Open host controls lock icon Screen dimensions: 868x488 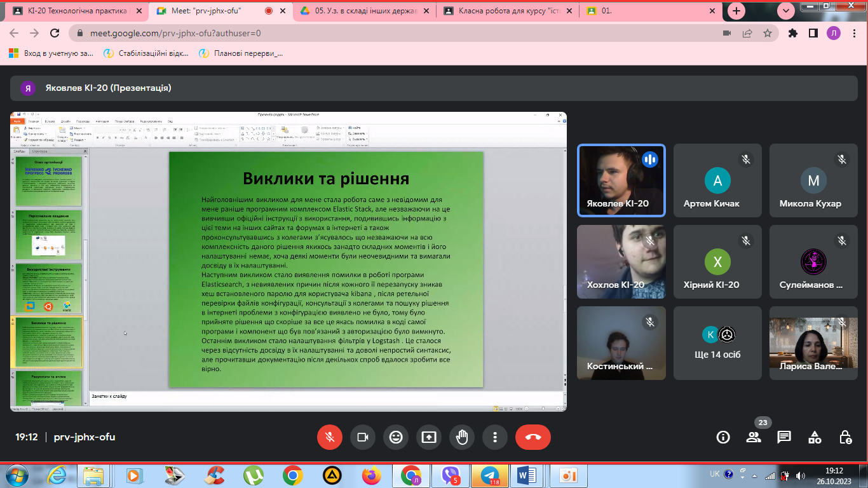click(x=845, y=437)
